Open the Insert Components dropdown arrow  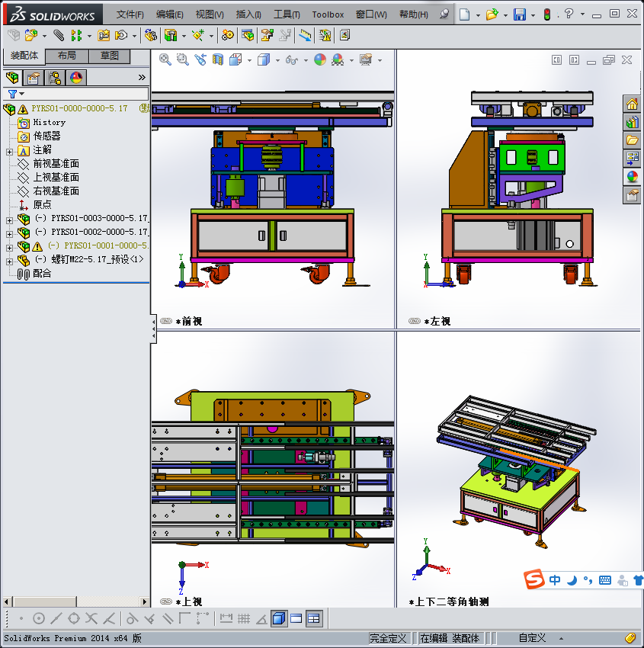(44, 37)
